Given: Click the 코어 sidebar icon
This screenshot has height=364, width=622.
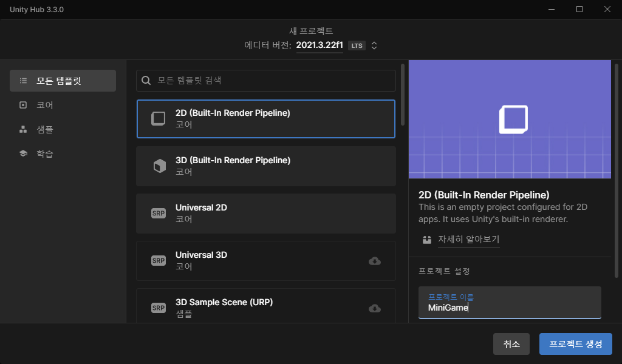Looking at the screenshot, I should pyautogui.click(x=23, y=105).
